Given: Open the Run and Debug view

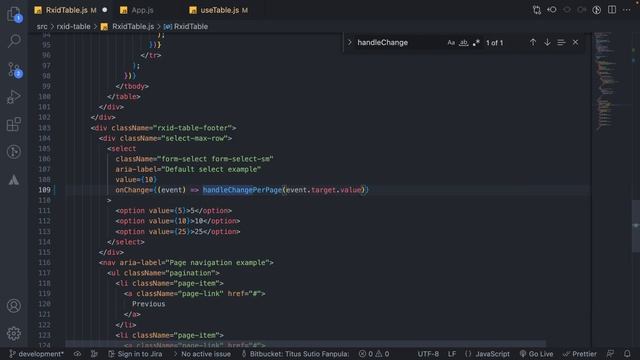Looking at the screenshot, I should 14,97.
